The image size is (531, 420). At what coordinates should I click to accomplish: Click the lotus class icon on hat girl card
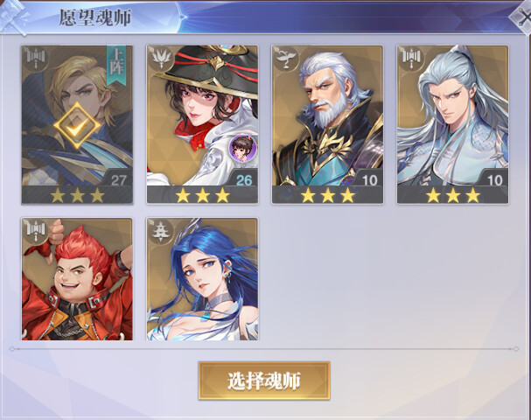pos(160,59)
